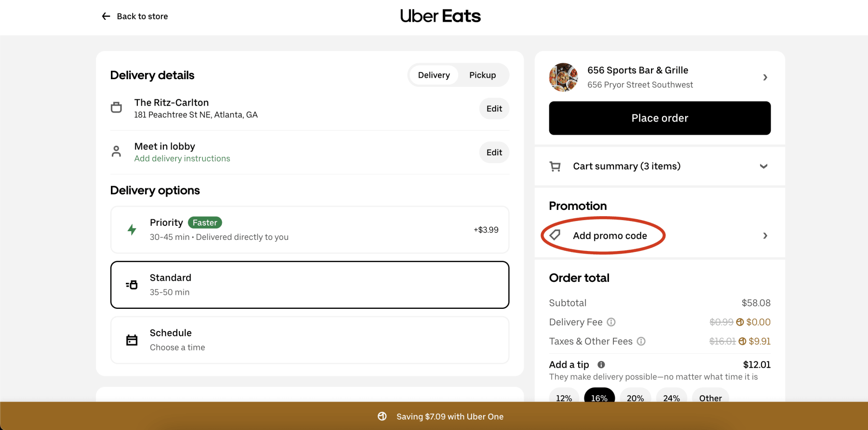
Task: Click the delivery bag icon next to Ritz-Carlton
Action: pos(116,107)
